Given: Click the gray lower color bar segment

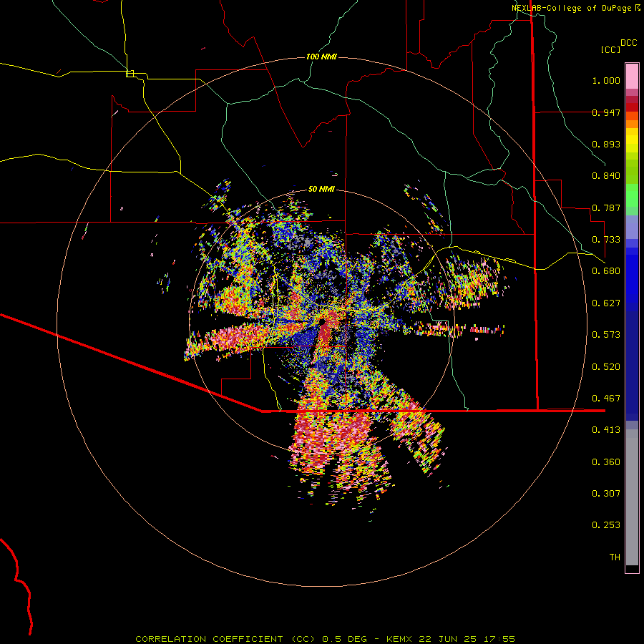Looking at the screenshot, I should (632, 497).
